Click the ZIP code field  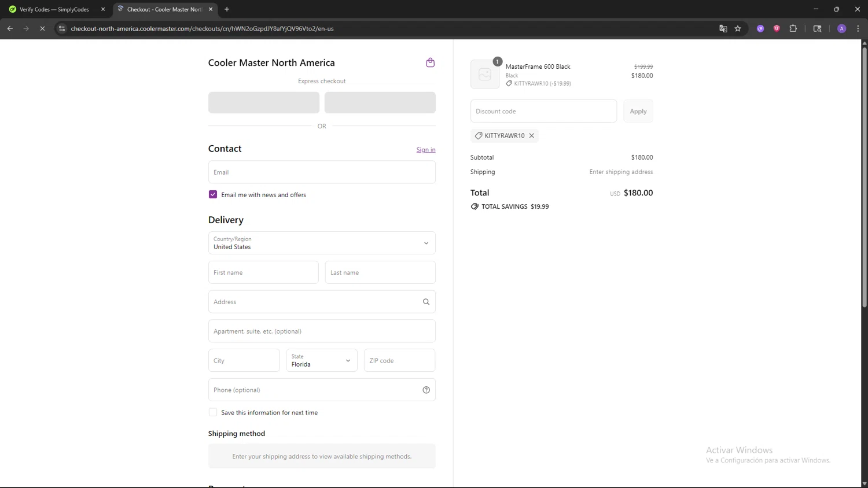click(400, 360)
